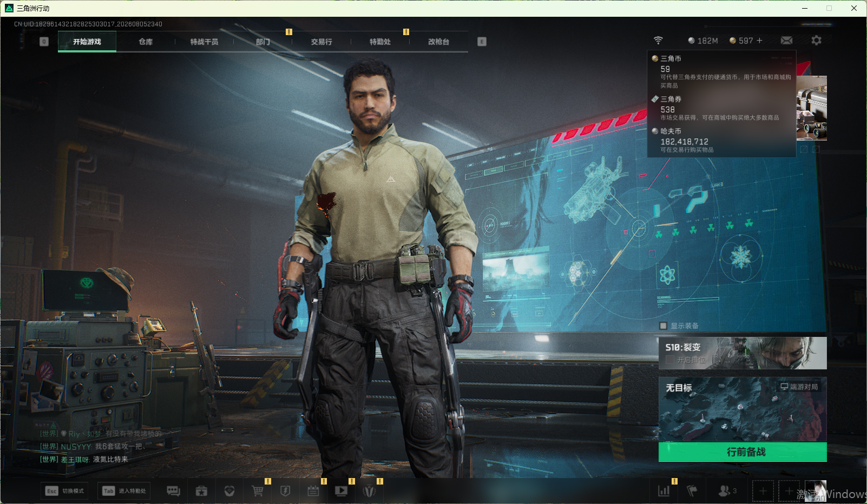Go to the 交易行 tab
The height and width of the screenshot is (504, 867).
tap(321, 42)
